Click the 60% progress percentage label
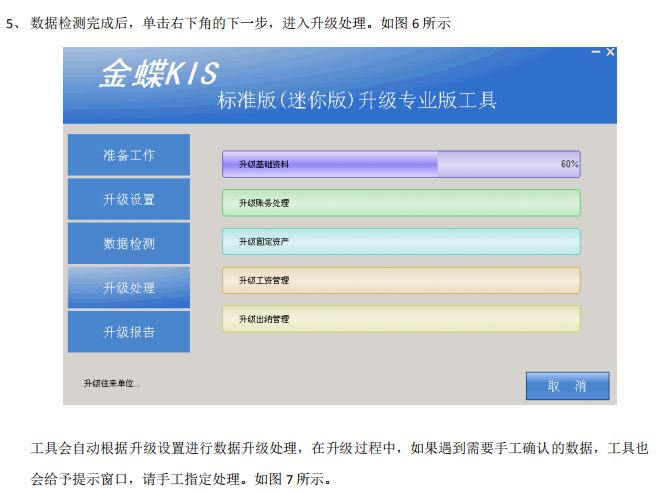Image resolution: width=660 pixels, height=494 pixels. 569,164
